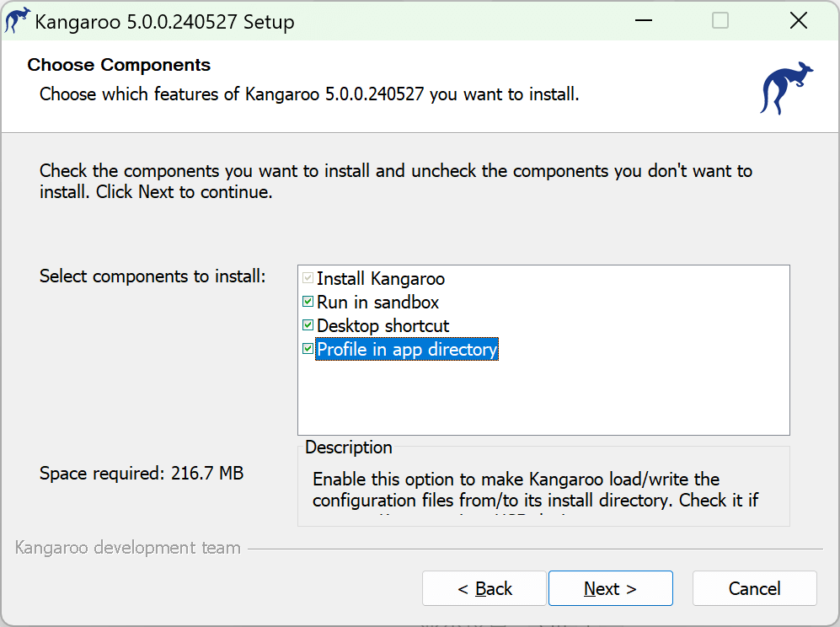Screen dimensions: 840x627
Task: Uncheck the Run in sandbox checkbox
Action: click(x=308, y=302)
